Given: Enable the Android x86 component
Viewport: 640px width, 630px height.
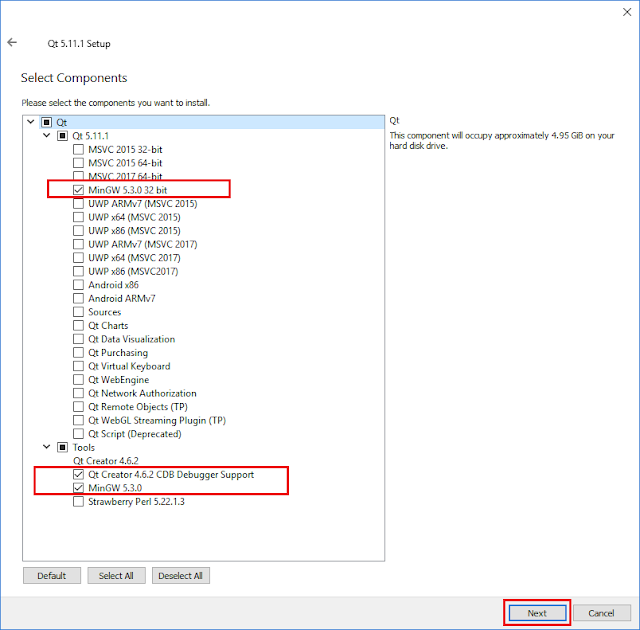Looking at the screenshot, I should [x=78, y=284].
